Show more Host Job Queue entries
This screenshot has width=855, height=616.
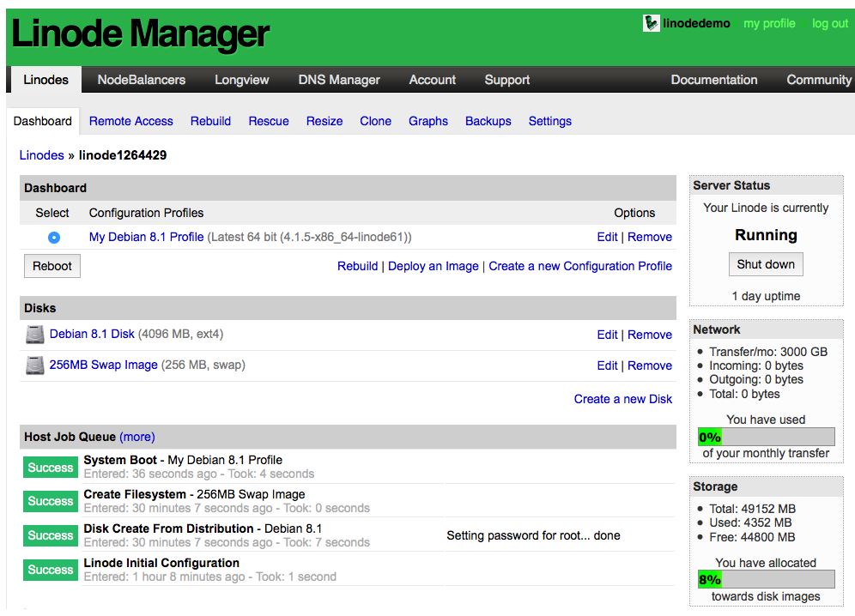pos(136,437)
